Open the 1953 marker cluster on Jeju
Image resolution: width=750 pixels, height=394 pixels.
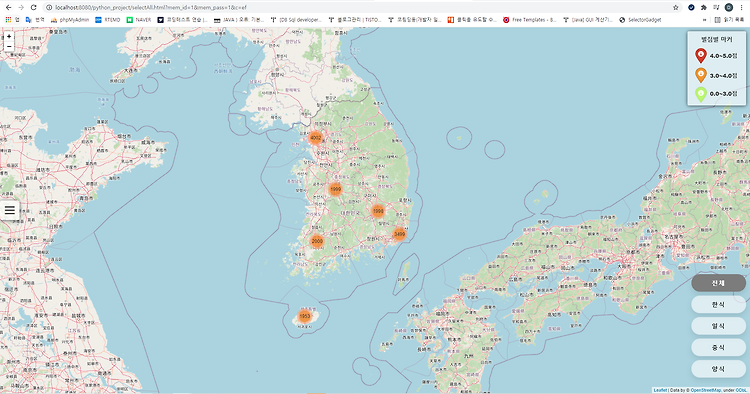pos(305,316)
